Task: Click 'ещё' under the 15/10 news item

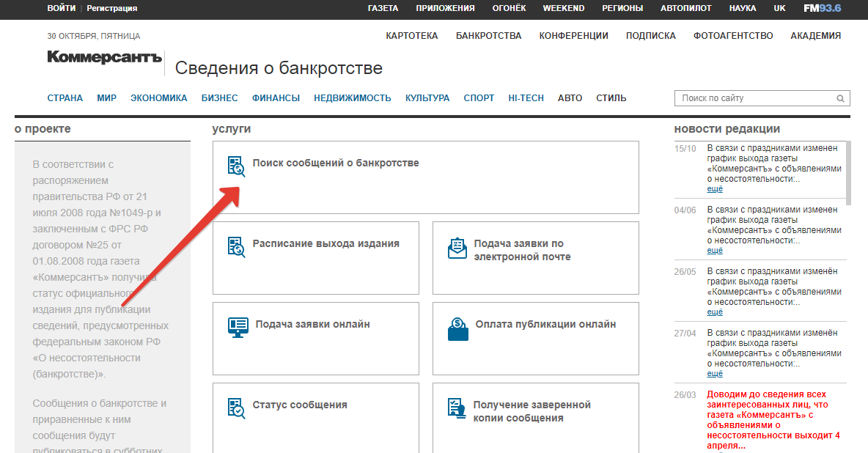Action: point(714,189)
